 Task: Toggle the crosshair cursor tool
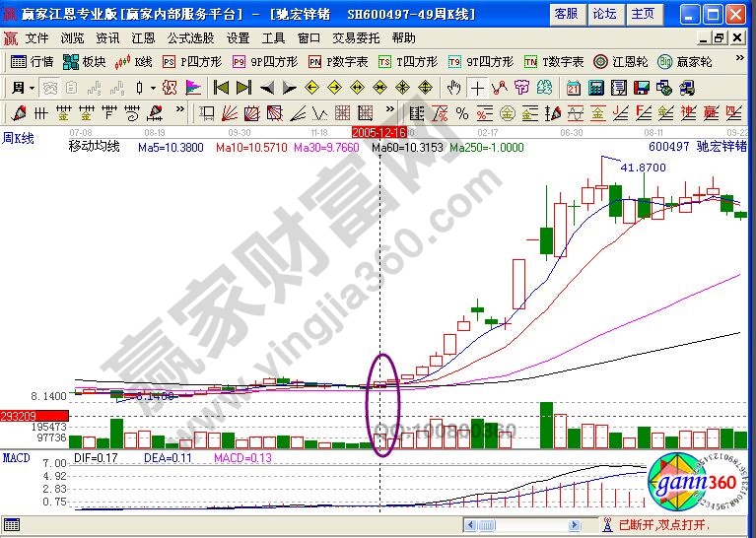point(477,88)
